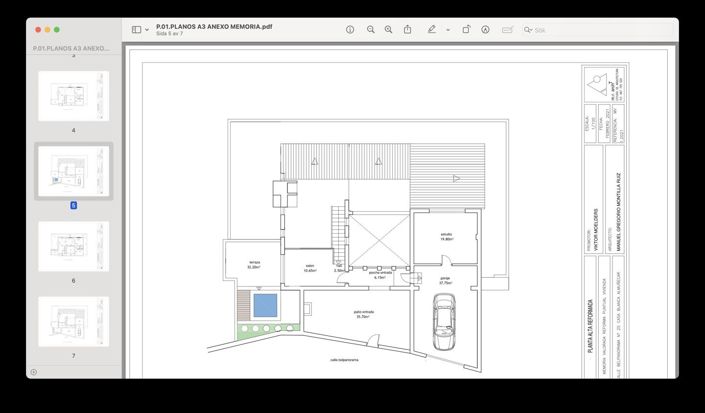This screenshot has height=413, width=705.
Task: Rotate the page with toolbar button
Action: pyautogui.click(x=466, y=30)
